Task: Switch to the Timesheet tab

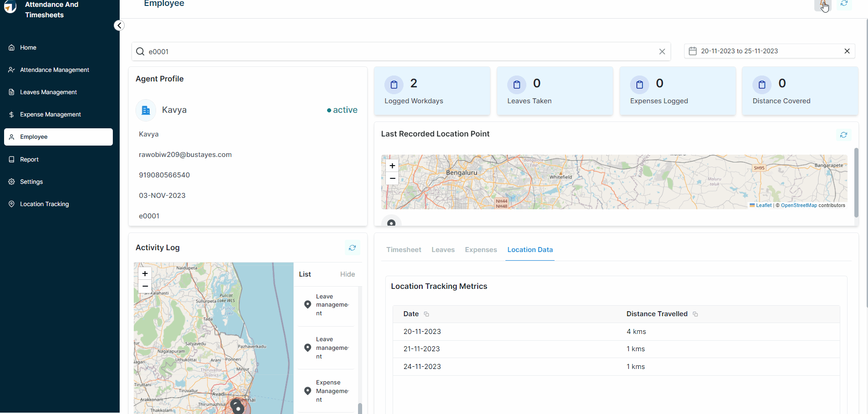Action: (404, 250)
